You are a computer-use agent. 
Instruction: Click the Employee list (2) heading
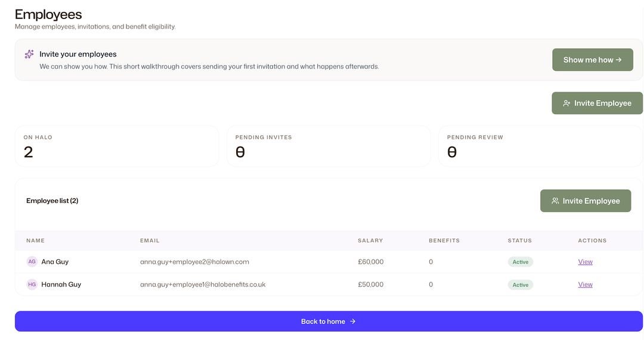tap(52, 201)
